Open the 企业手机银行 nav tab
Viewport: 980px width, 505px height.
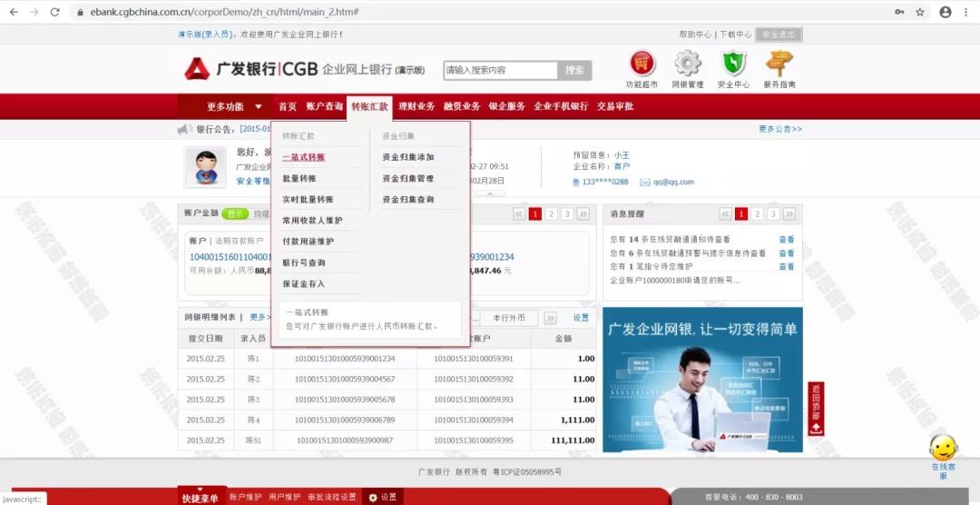point(561,107)
